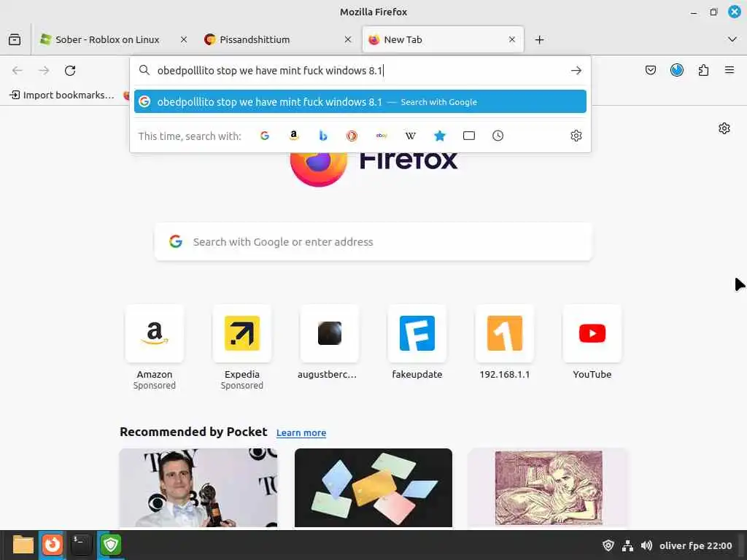The width and height of the screenshot is (747, 560).
Task: Search this time with Wikipedia
Action: click(410, 136)
